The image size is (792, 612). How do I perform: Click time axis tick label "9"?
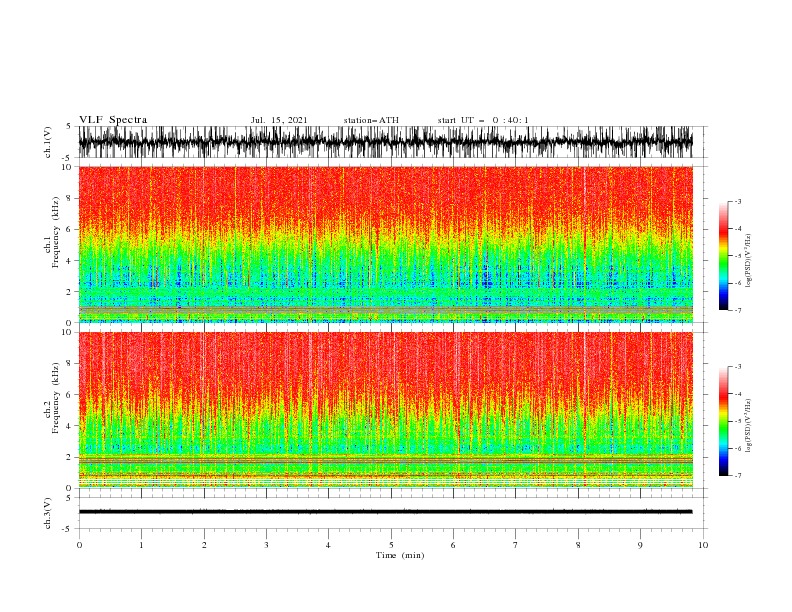640,545
